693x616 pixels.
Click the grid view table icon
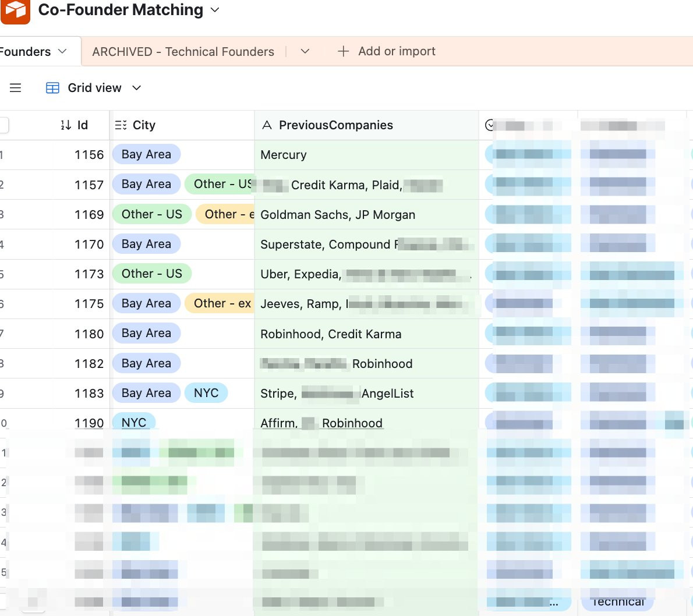tap(52, 88)
